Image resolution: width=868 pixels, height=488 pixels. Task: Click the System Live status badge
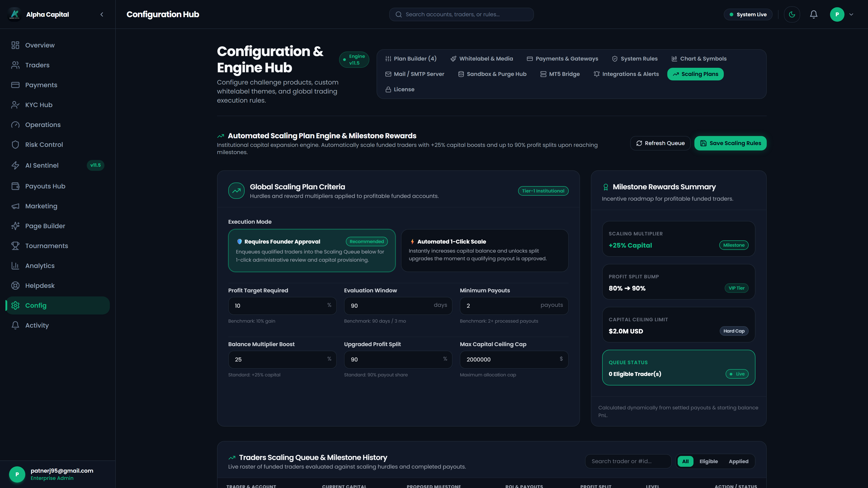(x=748, y=14)
